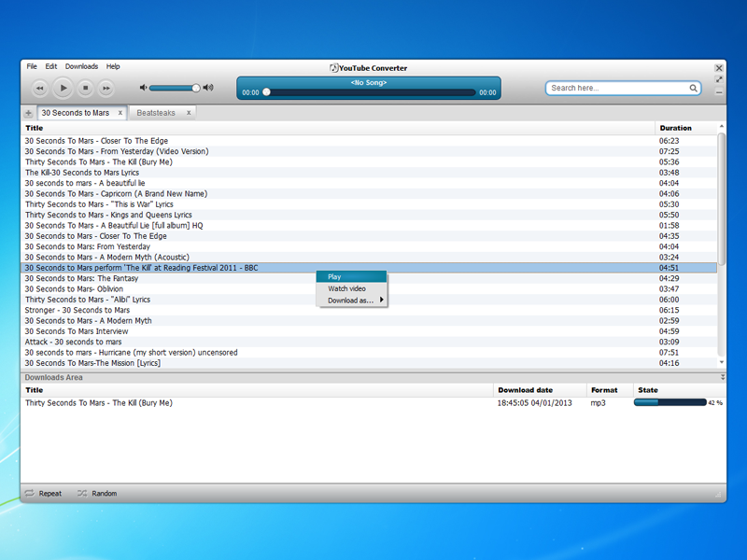Click the 42 % download progress bar

coord(669,402)
